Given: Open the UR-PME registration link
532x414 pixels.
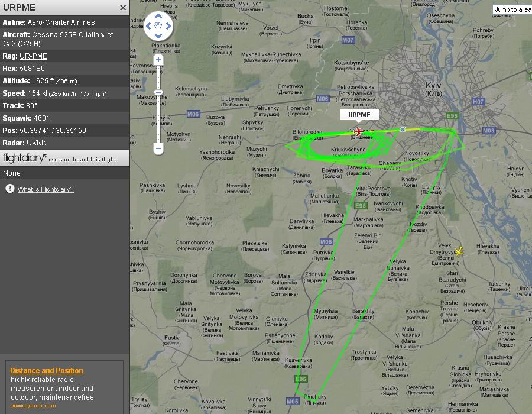Looking at the screenshot, I should click(x=33, y=56).
